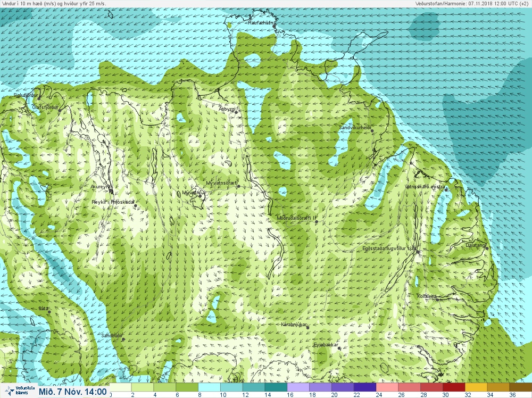The width and height of the screenshot is (532, 398).
Task: Pick the 16–18 m/s lavender swatch
Action: click(x=298, y=387)
